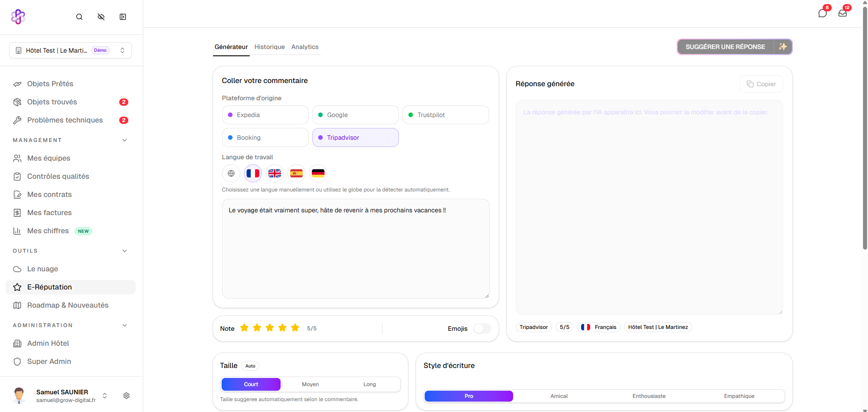The height and width of the screenshot is (412, 868).
Task: Click the crossed-out eye icon
Action: [101, 17]
